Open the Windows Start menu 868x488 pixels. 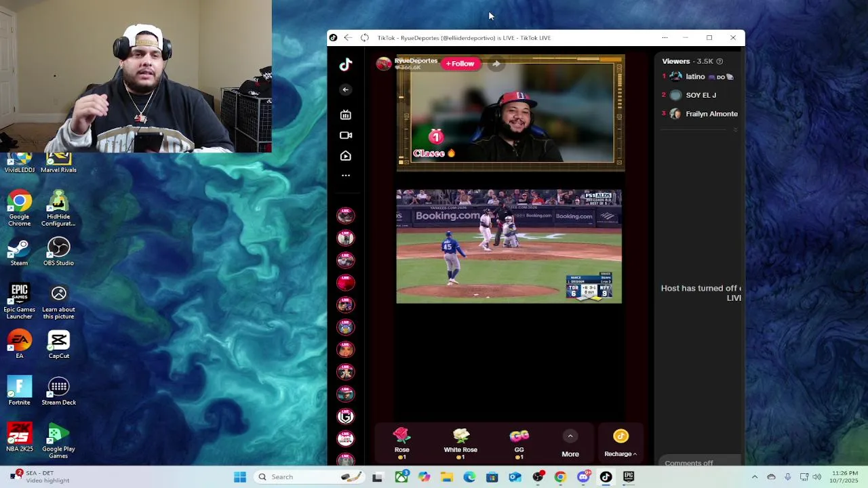coord(240,477)
